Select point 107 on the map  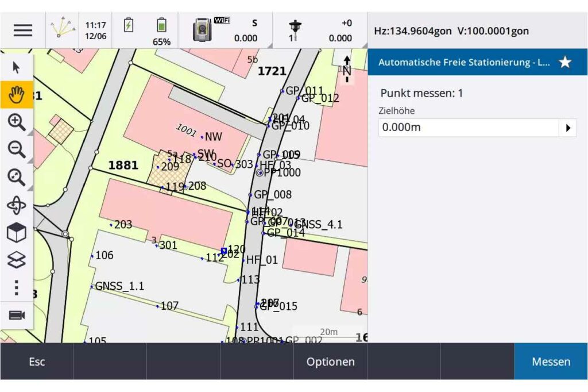157,306
